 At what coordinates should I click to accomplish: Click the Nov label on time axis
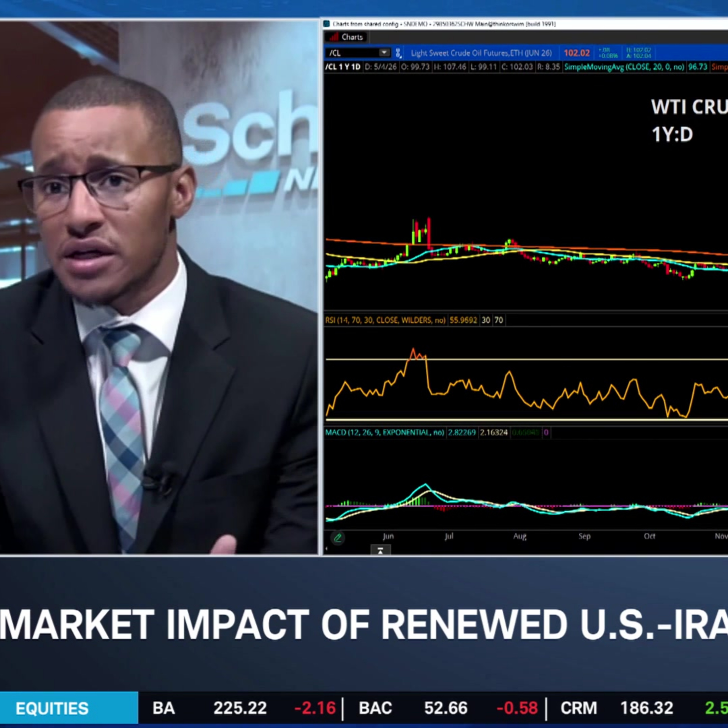(721, 536)
